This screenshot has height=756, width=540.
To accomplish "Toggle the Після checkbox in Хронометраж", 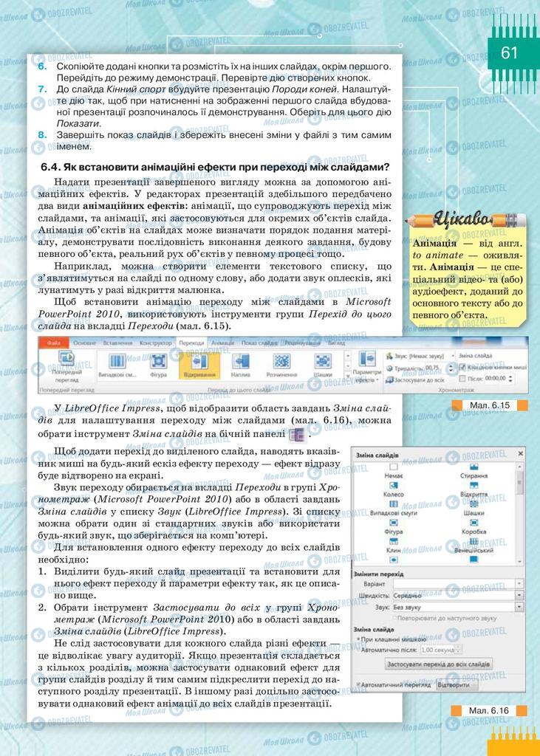I will click(462, 379).
